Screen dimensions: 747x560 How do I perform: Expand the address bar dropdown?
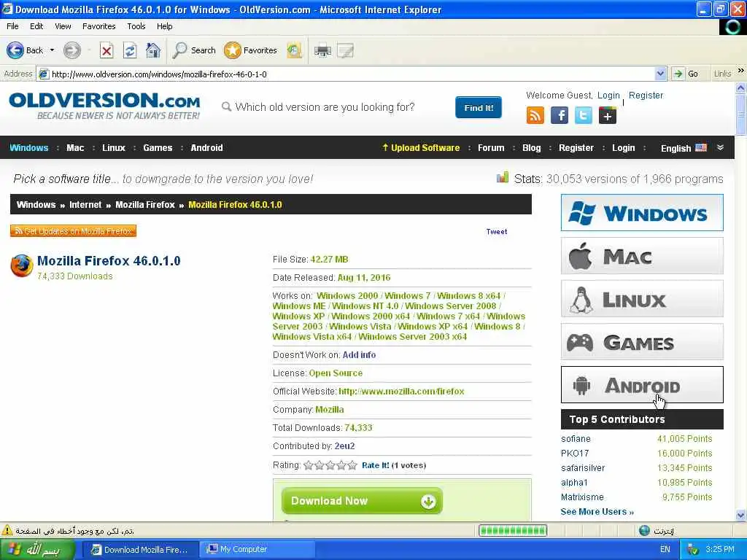(660, 74)
